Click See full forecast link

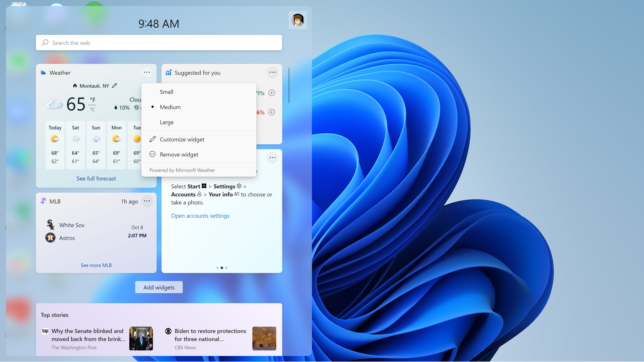click(96, 178)
